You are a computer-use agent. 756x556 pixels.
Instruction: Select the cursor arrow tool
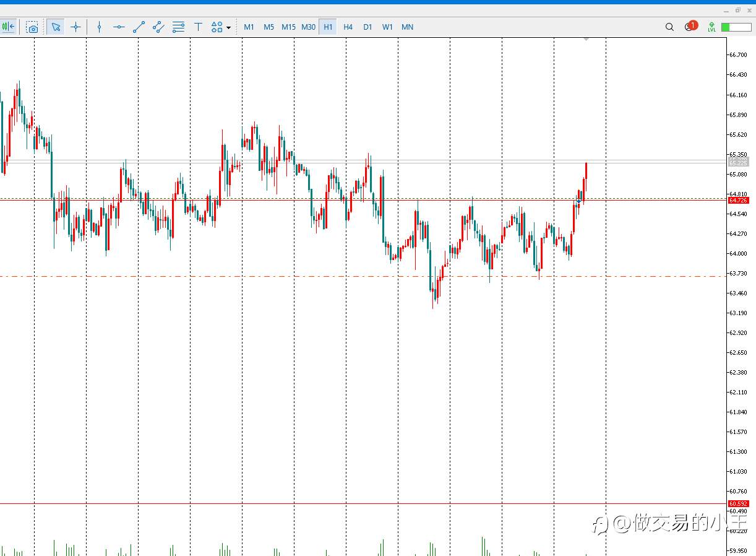coord(56,27)
